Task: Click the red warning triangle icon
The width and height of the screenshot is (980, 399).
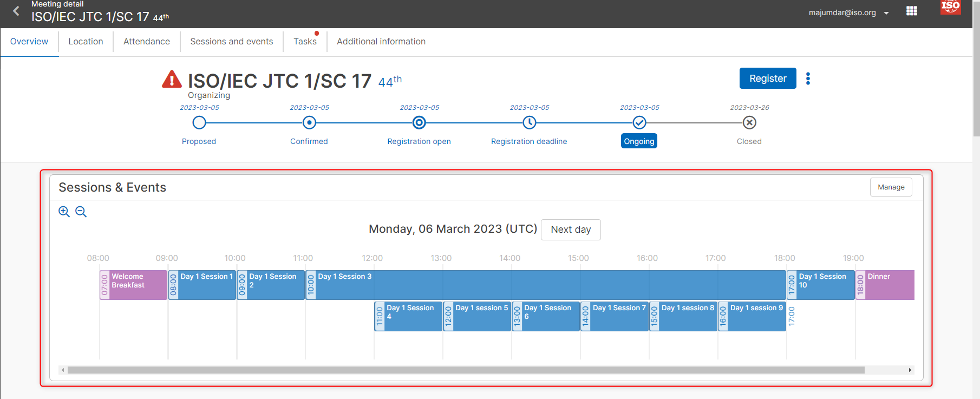Action: pos(172,80)
